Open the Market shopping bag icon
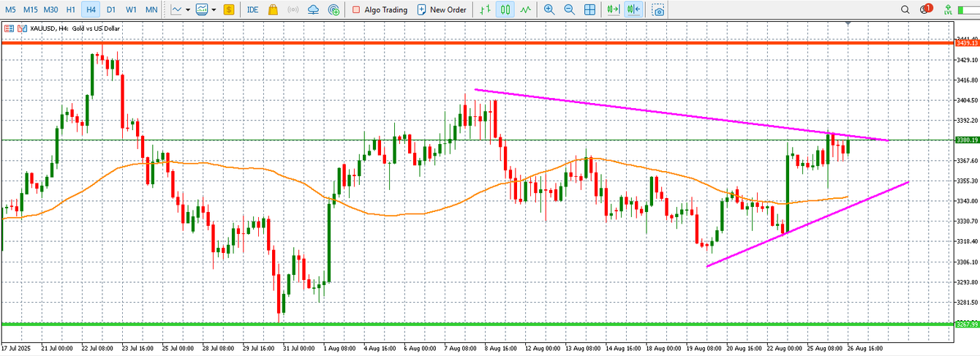Image resolution: width=980 pixels, height=356 pixels. click(x=273, y=10)
